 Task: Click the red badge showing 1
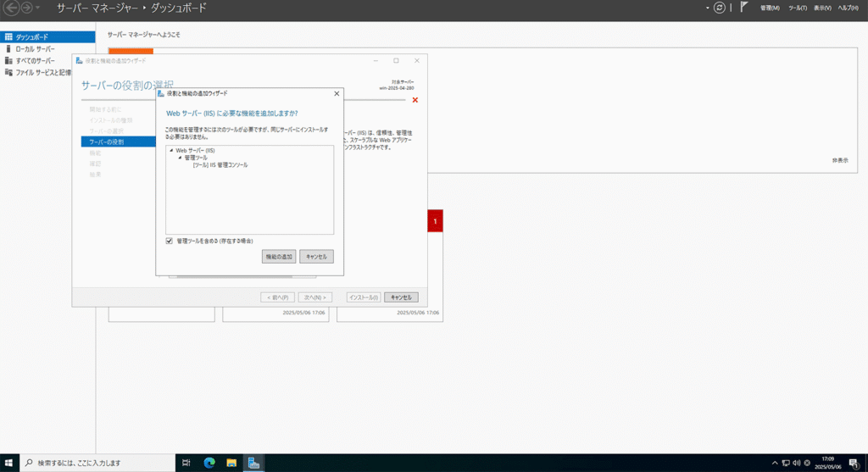pyautogui.click(x=435, y=221)
